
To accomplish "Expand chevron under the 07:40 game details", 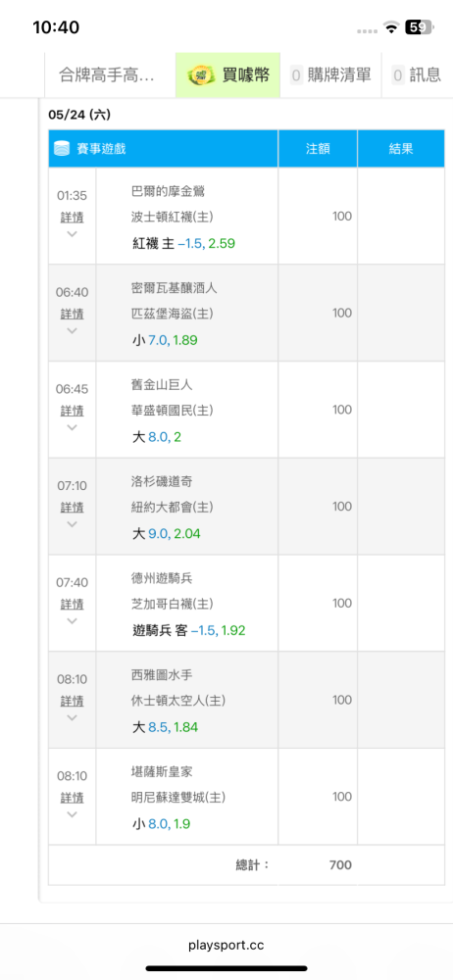I will [72, 620].
